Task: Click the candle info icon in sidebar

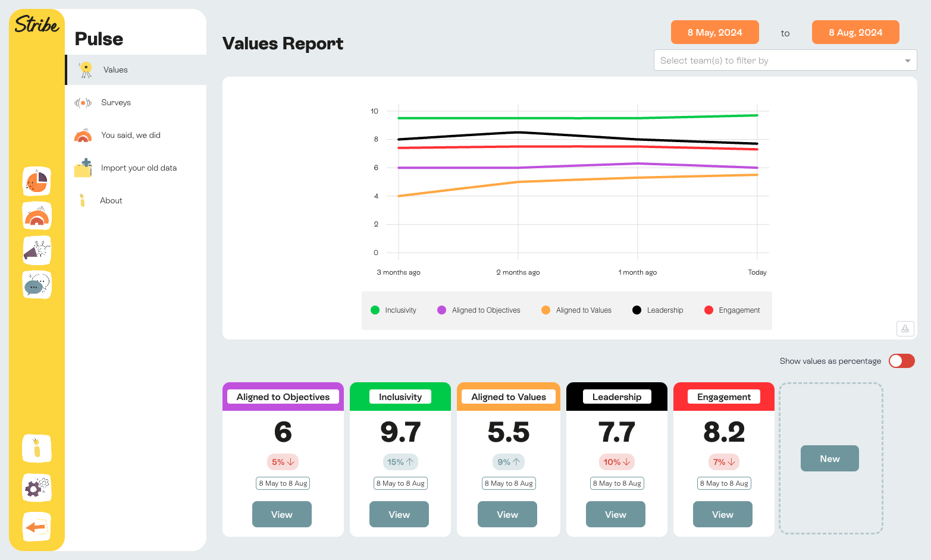Action: (37, 448)
